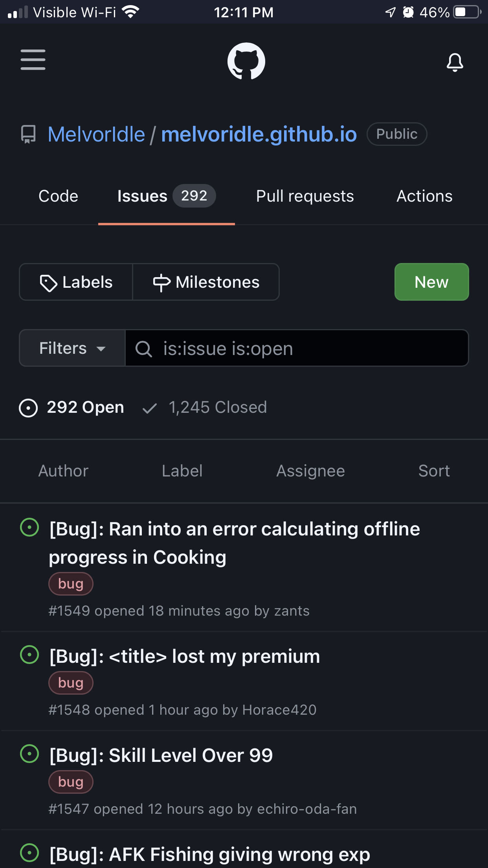Click the New issue button

click(431, 282)
